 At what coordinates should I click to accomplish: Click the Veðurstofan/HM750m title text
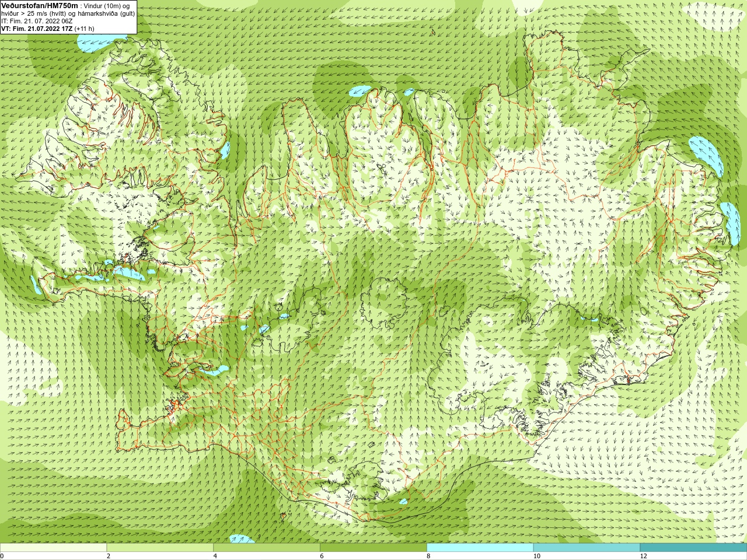[x=39, y=5]
